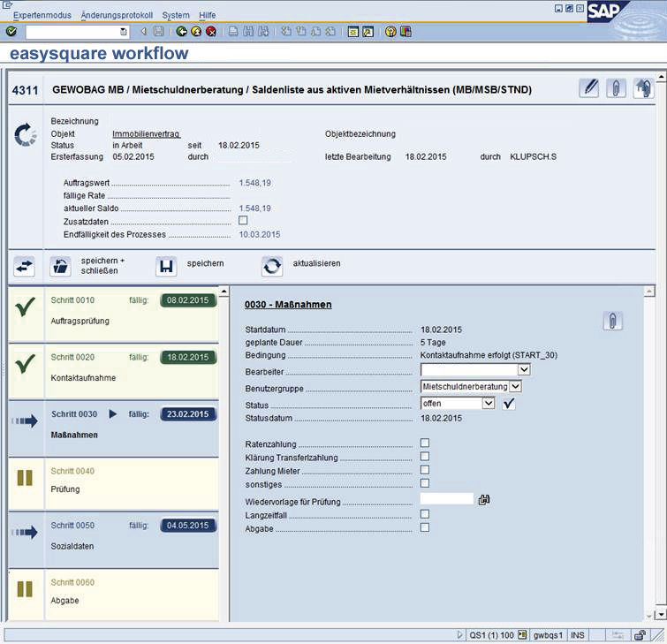The height and width of the screenshot is (644, 667).
Task: Open attachments via header paperclip icon
Action: coord(616,88)
